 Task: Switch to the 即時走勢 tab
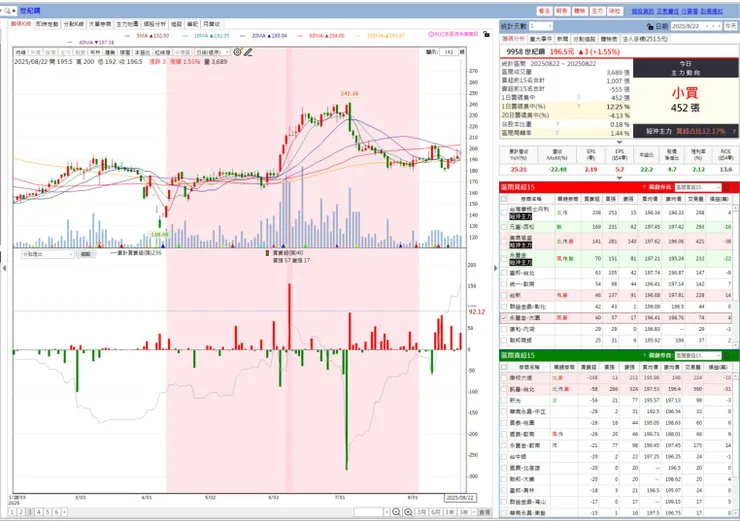pyautogui.click(x=47, y=24)
